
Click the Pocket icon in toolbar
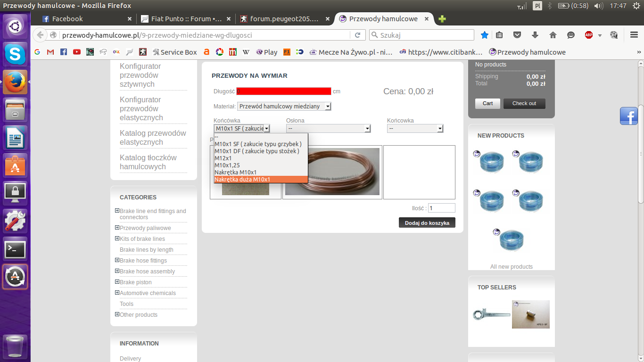[x=517, y=35]
